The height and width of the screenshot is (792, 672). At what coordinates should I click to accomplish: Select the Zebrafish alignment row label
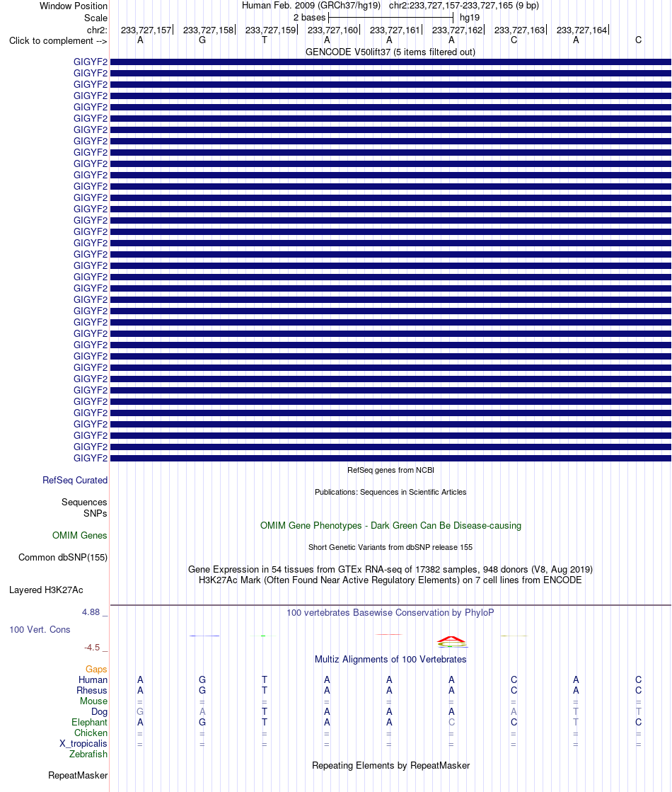click(88, 754)
